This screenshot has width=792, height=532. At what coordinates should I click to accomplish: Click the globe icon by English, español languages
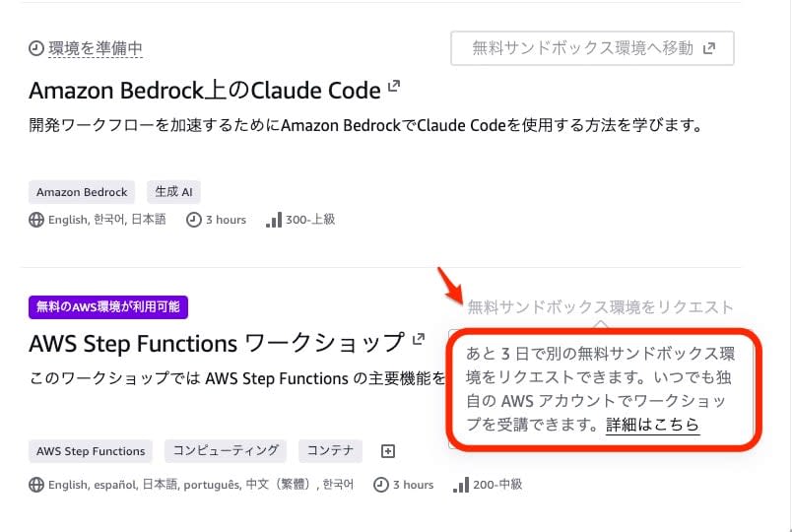click(x=36, y=485)
